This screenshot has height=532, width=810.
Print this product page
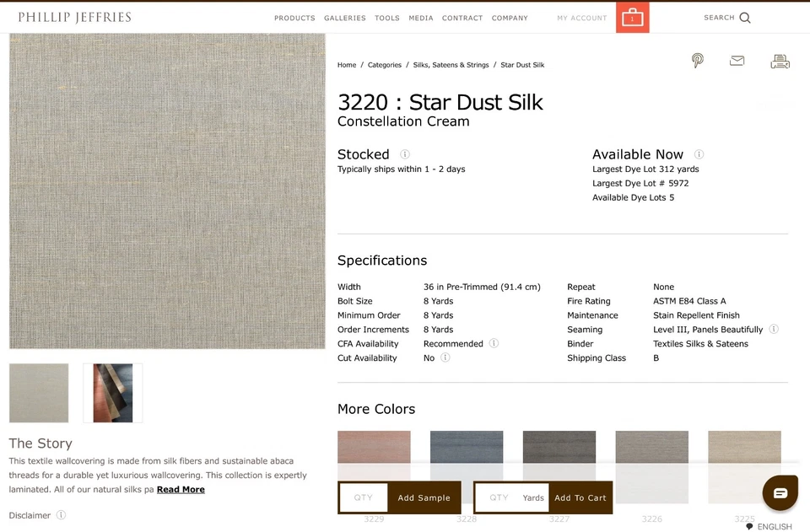pos(780,60)
